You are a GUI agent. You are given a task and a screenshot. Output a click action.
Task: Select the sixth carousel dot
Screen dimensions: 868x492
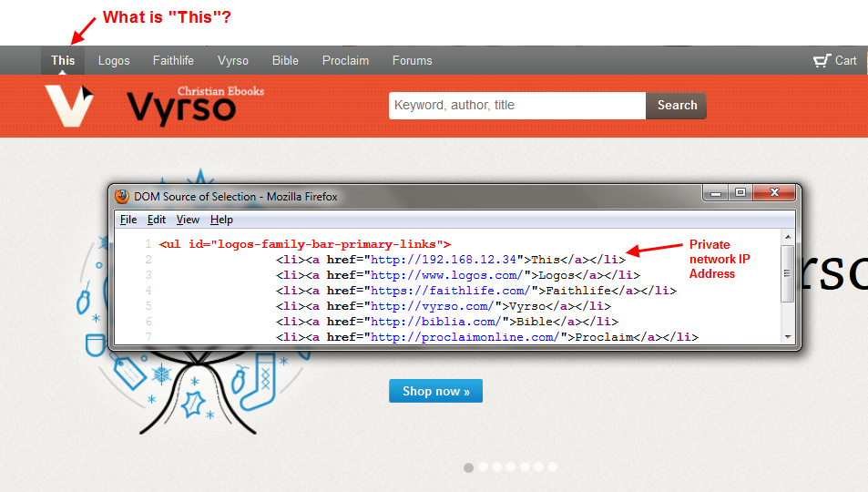(538, 467)
